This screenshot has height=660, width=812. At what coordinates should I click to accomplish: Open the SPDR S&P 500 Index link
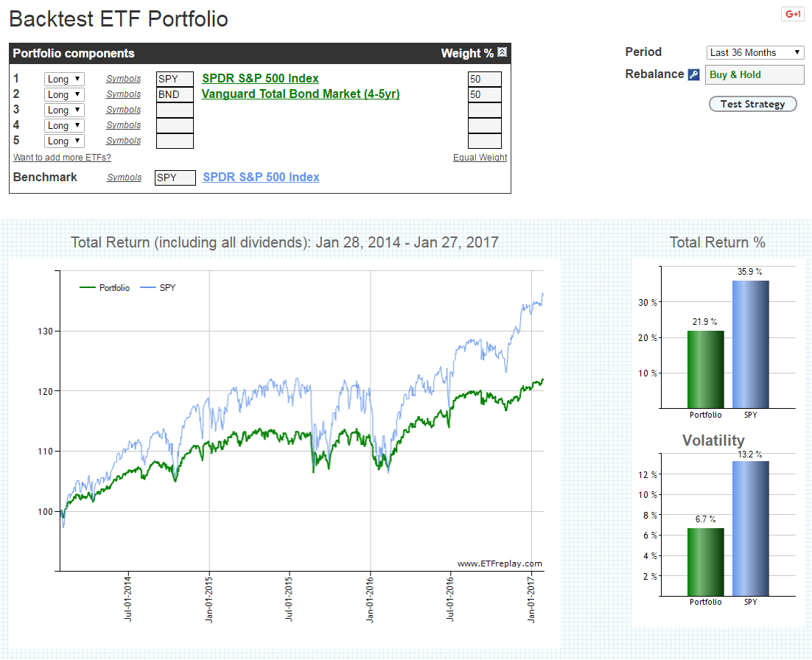coord(262,78)
